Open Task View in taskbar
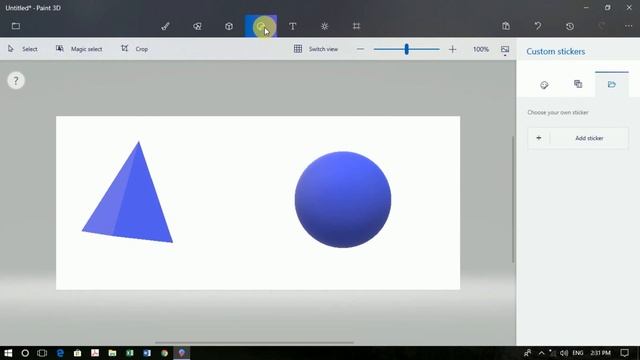 tap(42, 353)
